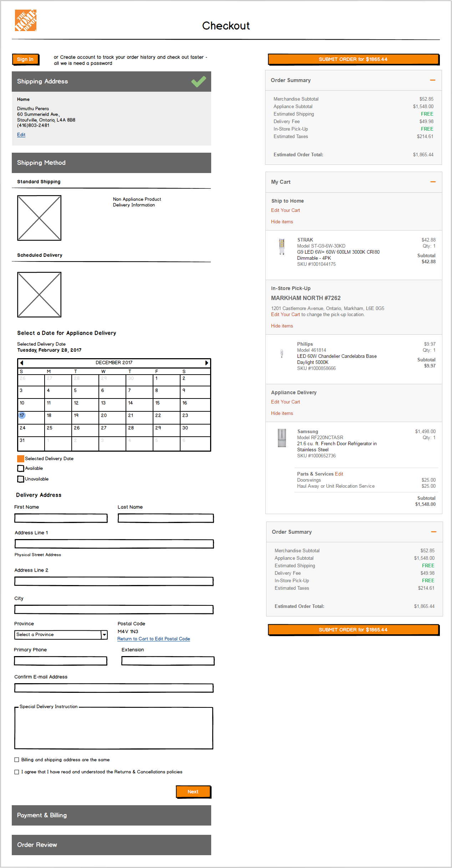The image size is (452, 868).
Task: Hide items under Appliance Delivery
Action: [x=282, y=413]
